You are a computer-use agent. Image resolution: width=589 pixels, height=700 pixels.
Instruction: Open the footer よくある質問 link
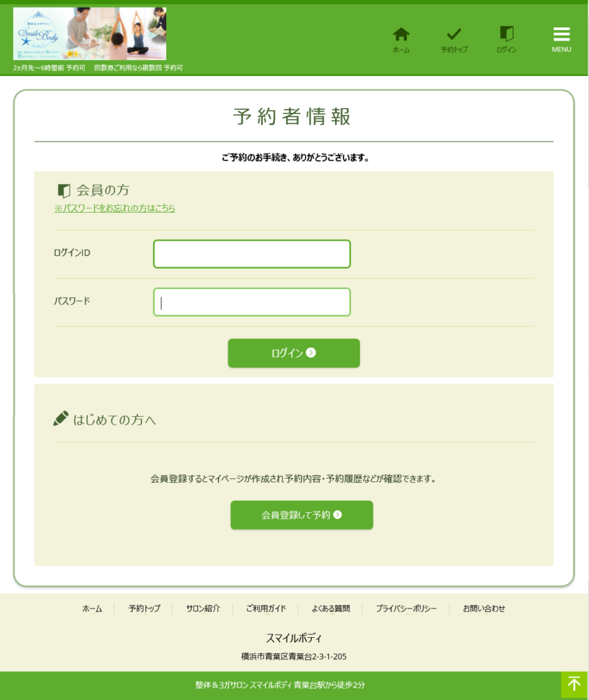pos(330,609)
